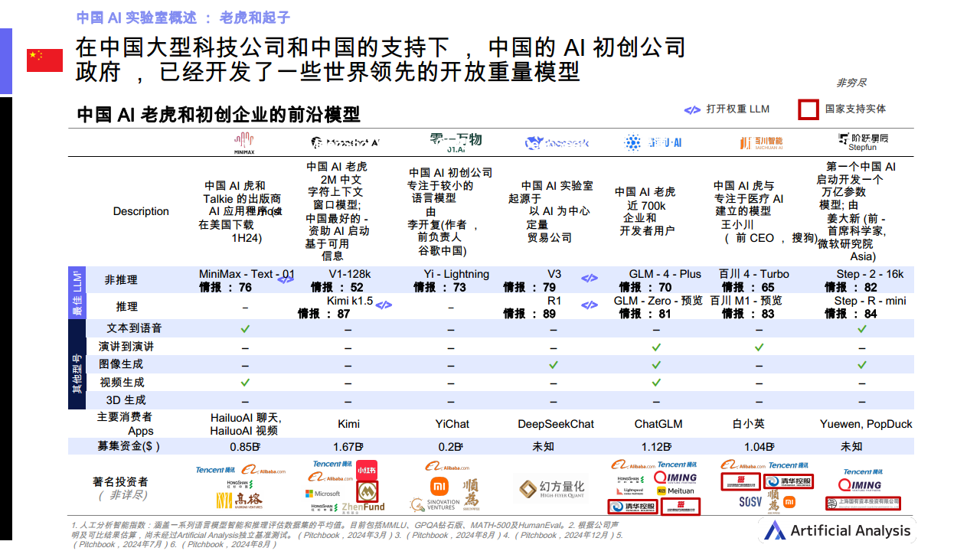Click the Stepfun header logo

[863, 141]
